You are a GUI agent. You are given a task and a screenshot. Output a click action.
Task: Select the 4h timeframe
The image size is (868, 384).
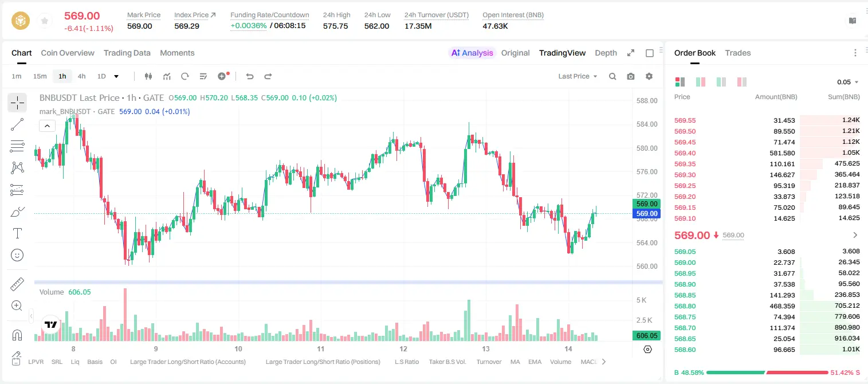81,76
